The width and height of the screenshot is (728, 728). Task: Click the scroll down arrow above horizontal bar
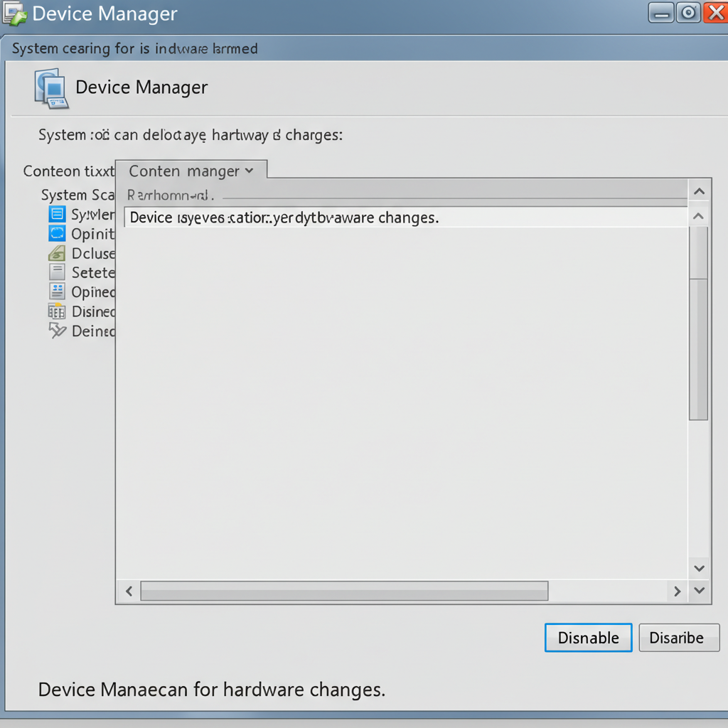point(700,568)
